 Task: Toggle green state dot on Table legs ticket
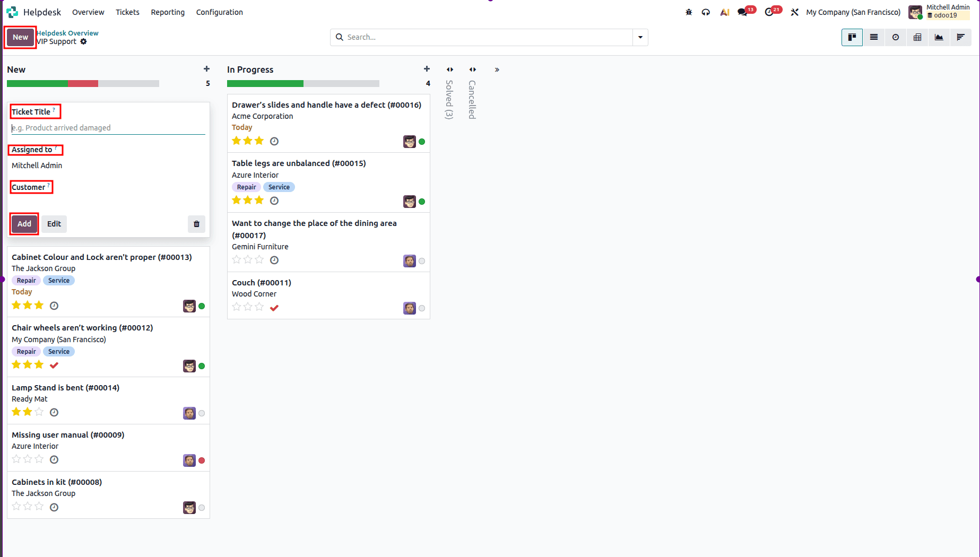click(x=422, y=202)
